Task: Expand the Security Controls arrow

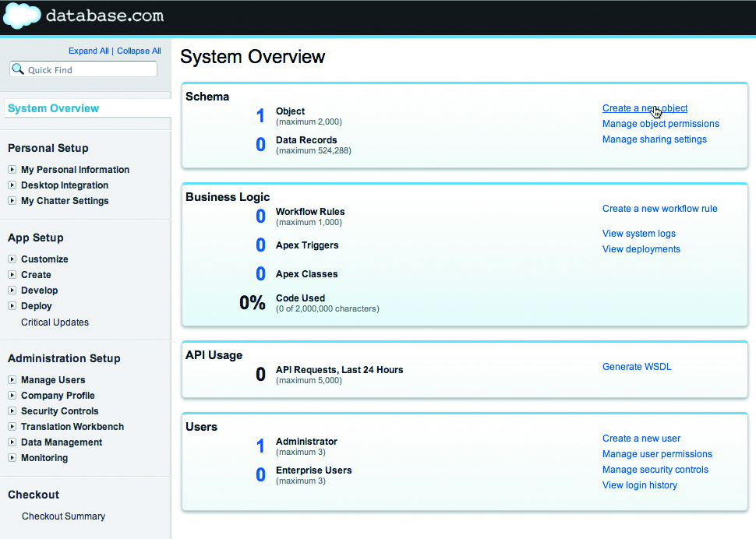Action: click(12, 411)
